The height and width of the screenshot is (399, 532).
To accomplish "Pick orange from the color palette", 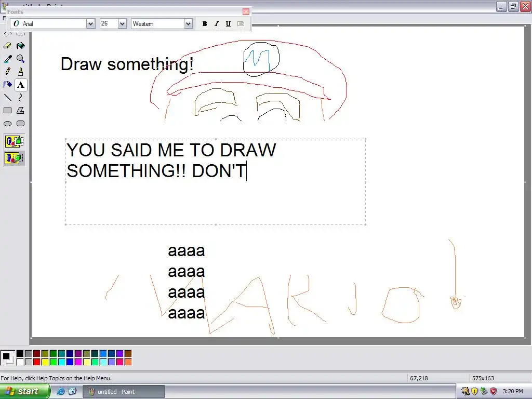I will [x=128, y=362].
